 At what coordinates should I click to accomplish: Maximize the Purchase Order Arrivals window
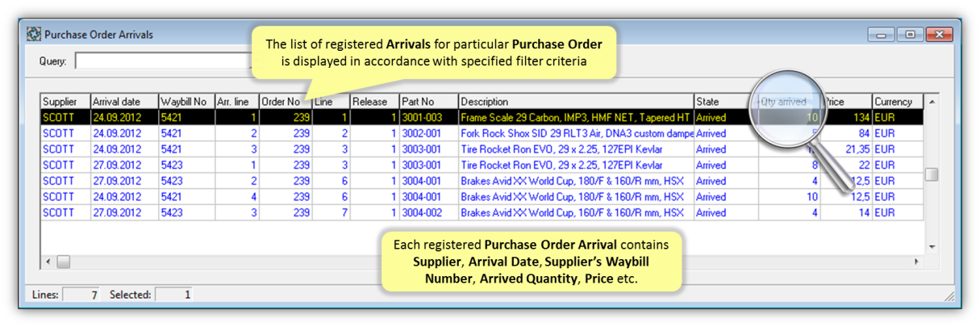point(910,35)
